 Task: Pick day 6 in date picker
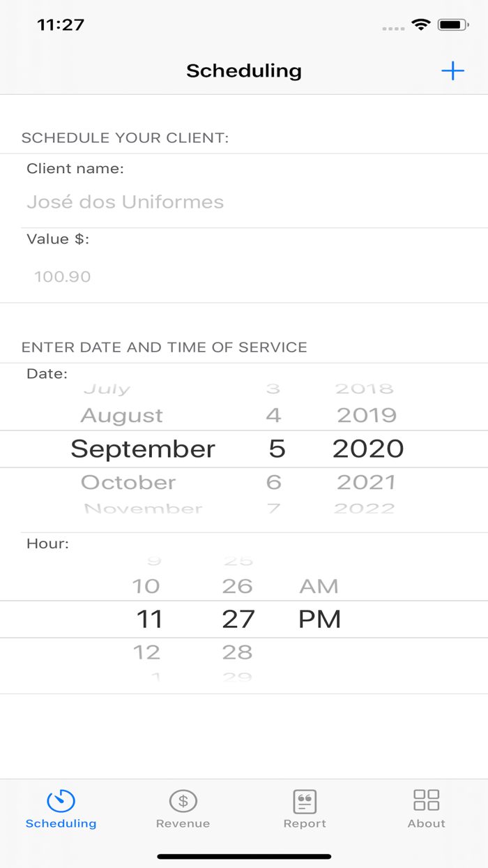click(273, 482)
